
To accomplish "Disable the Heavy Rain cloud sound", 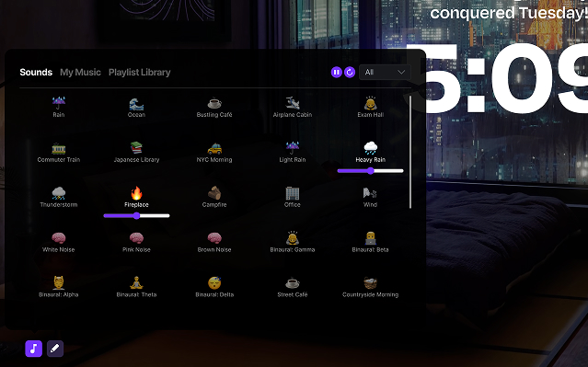I will pos(371,152).
